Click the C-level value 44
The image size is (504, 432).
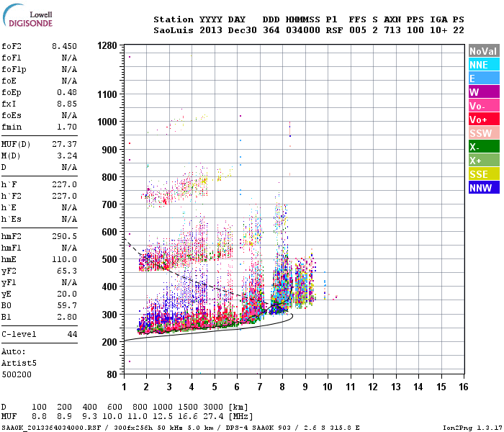click(72, 334)
